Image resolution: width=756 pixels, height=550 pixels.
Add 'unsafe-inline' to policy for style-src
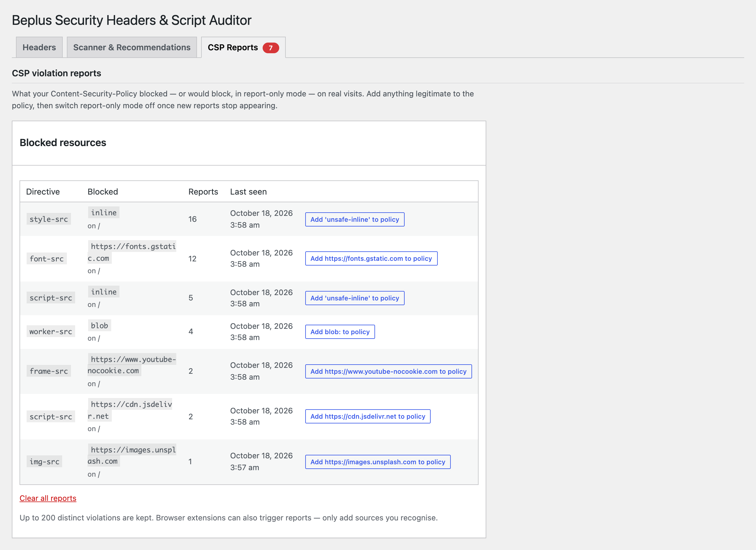355,219
